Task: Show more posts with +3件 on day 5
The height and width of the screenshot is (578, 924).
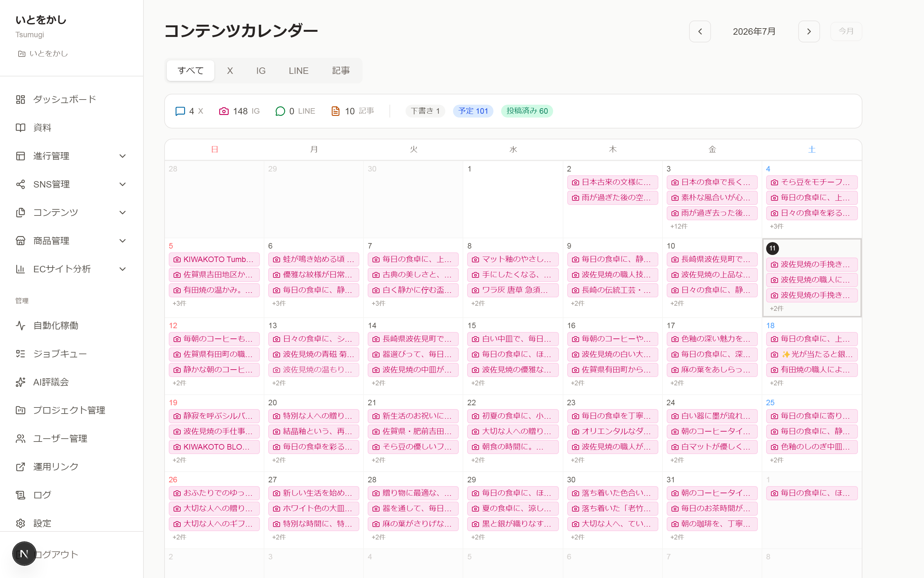Action: 179,303
